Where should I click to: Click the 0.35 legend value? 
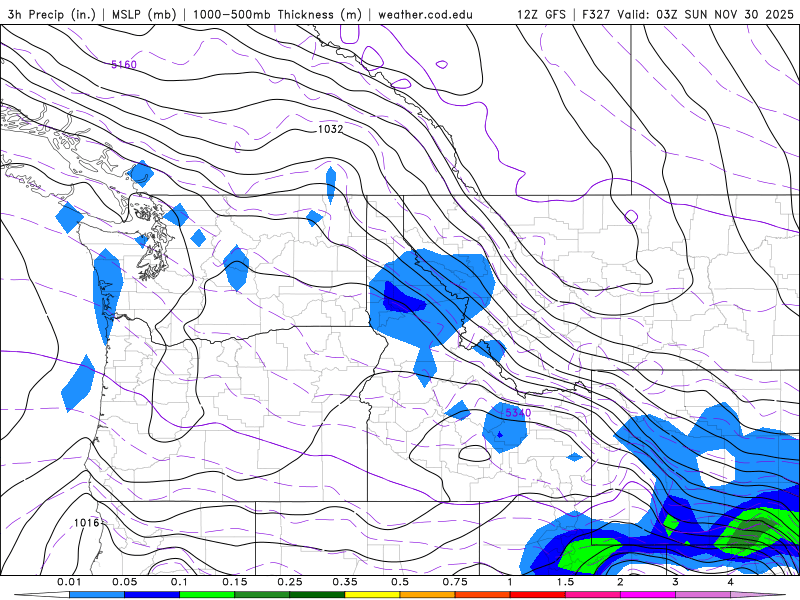tap(345, 582)
